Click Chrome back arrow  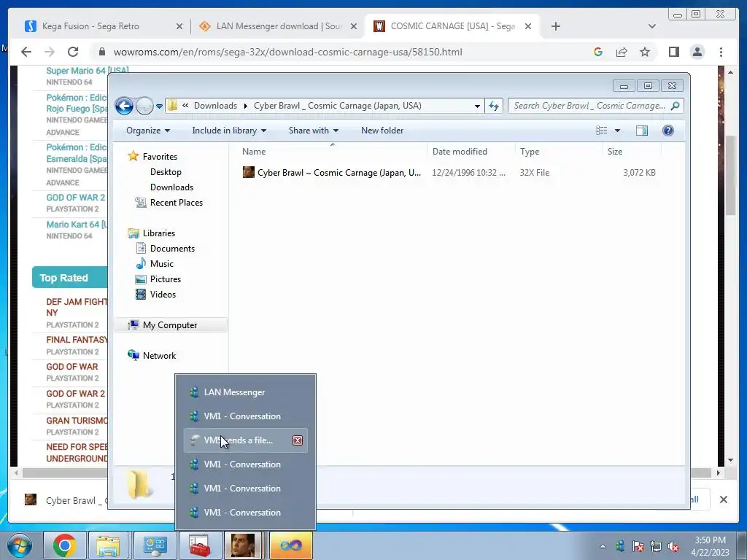[x=26, y=52]
